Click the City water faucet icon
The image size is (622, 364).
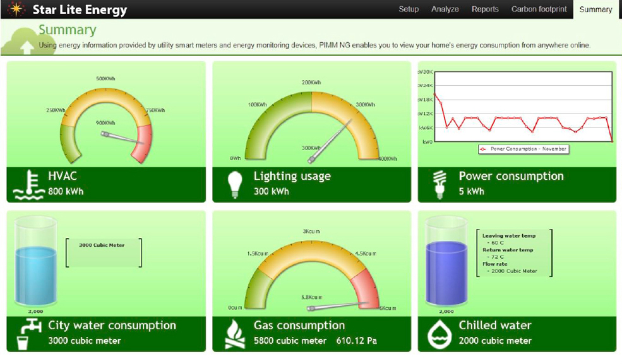point(28,333)
